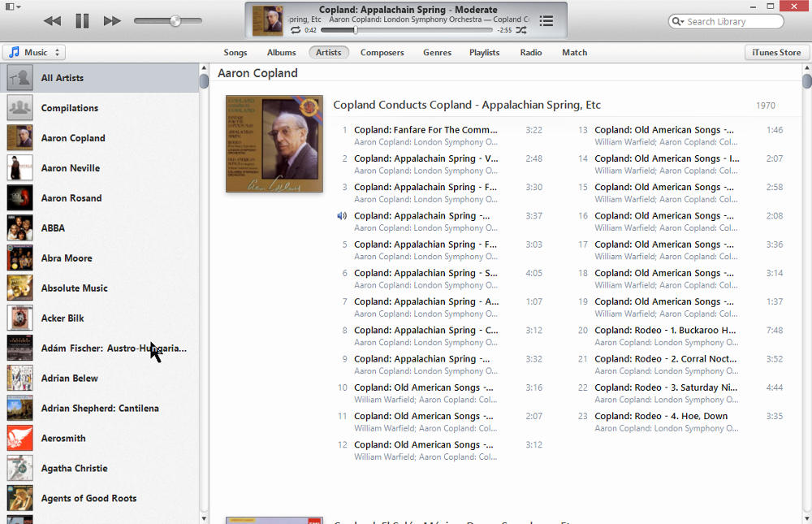The height and width of the screenshot is (524, 812).
Task: Select the Artists tab
Action: coord(328,52)
